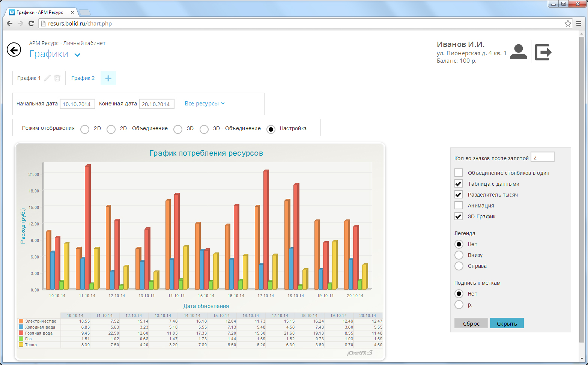Switch to the График 2 tab
The image size is (588, 365).
pos(83,78)
